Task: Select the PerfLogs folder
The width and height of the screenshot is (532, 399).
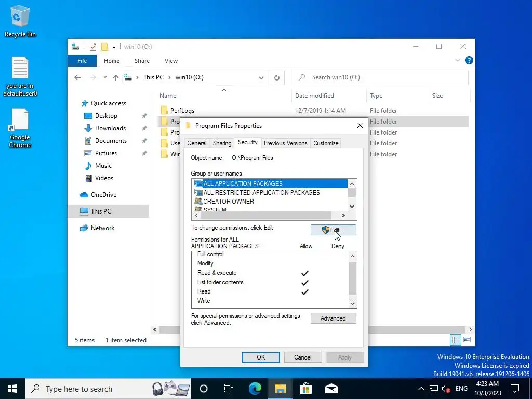Action: [x=182, y=111]
